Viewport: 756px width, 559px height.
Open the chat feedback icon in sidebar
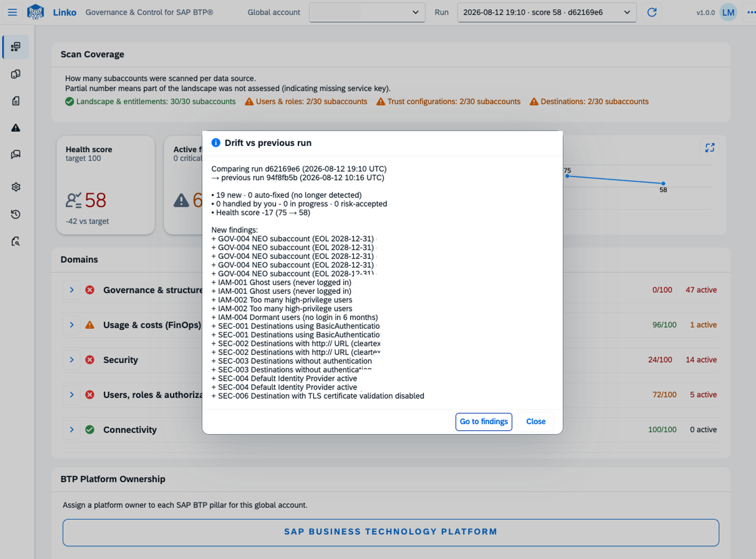point(16,155)
